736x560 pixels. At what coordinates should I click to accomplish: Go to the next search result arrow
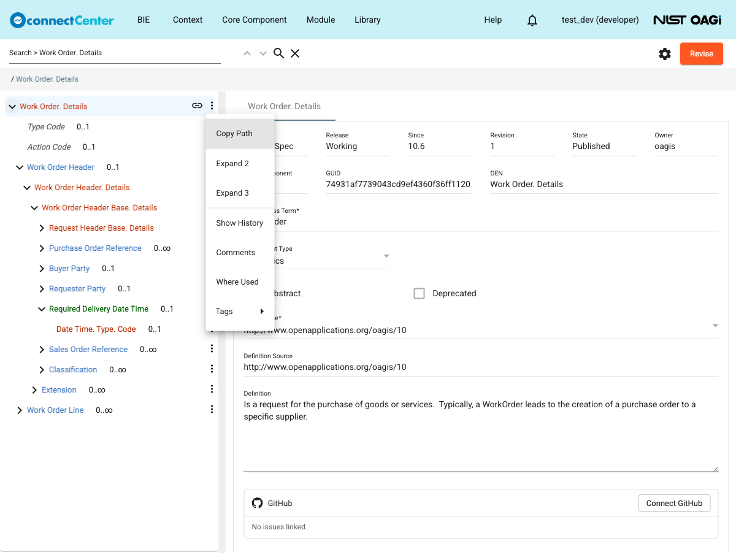click(263, 53)
